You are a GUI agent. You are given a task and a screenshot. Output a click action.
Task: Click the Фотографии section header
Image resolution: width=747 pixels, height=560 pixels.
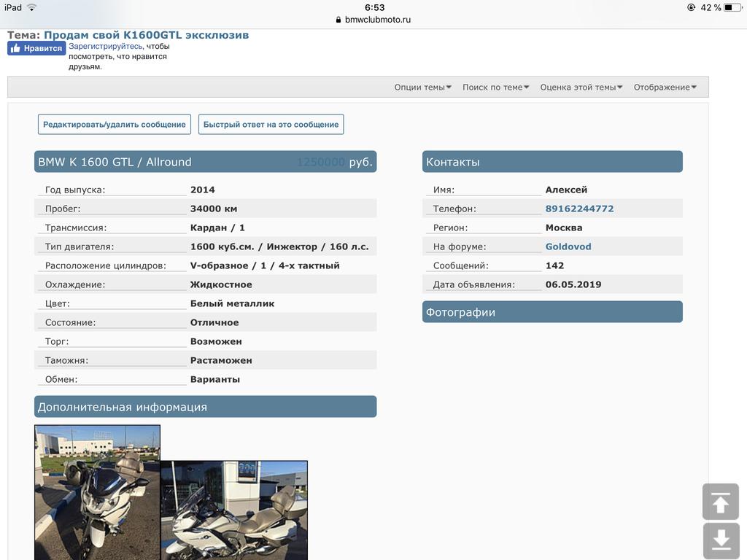click(552, 312)
